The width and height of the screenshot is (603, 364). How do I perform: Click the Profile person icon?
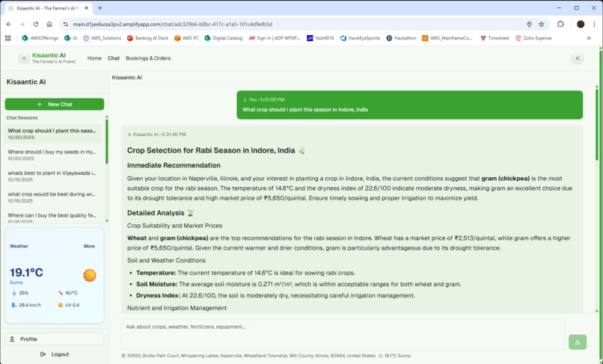(x=12, y=339)
